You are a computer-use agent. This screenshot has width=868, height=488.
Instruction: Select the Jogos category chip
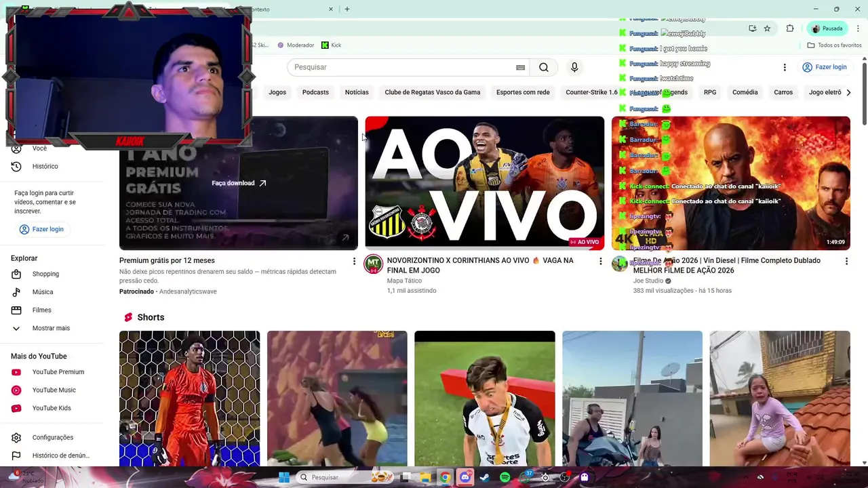(277, 92)
